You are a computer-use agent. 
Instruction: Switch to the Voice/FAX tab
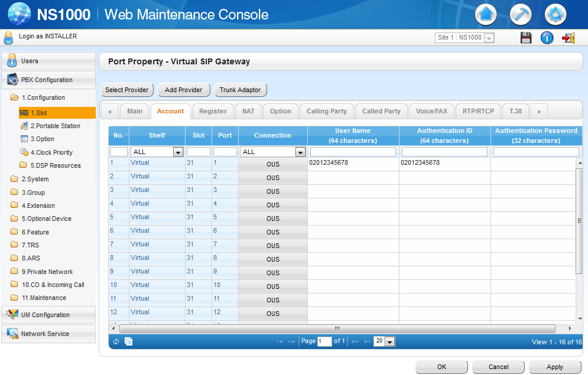(431, 111)
